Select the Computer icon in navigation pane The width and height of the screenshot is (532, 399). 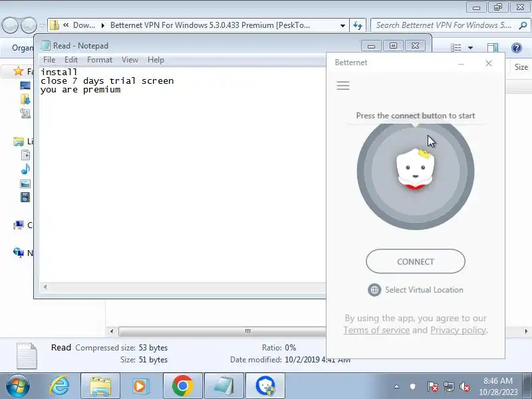19,225
